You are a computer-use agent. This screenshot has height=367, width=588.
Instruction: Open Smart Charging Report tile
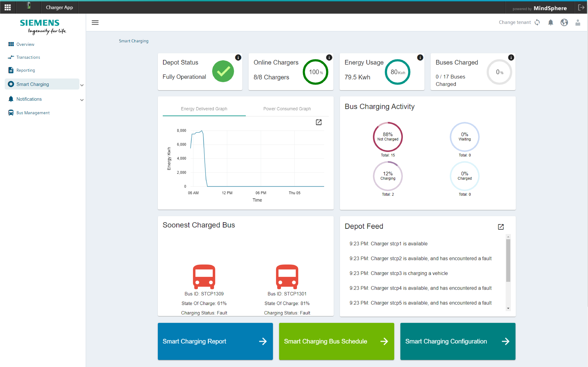(215, 341)
